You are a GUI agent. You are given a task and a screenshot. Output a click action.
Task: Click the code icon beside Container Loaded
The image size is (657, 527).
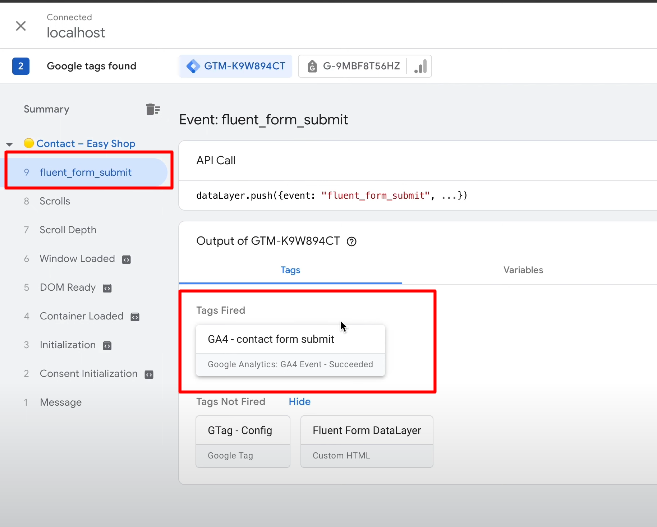(x=135, y=317)
